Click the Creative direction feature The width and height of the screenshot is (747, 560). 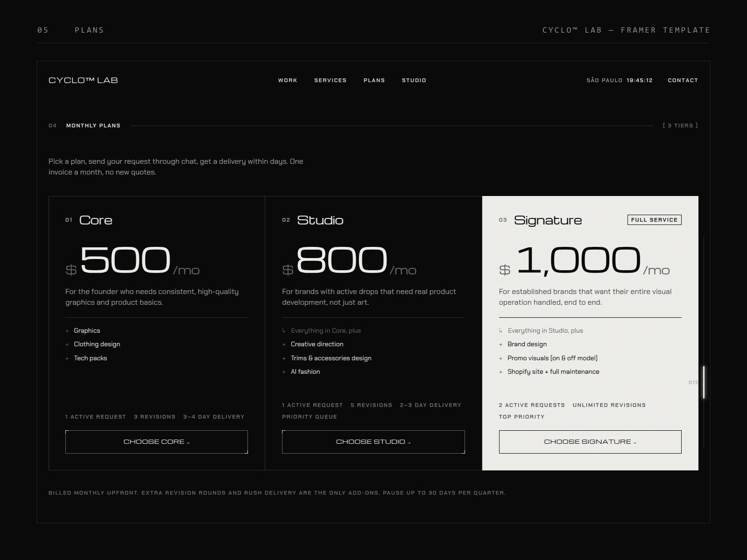tap(317, 344)
